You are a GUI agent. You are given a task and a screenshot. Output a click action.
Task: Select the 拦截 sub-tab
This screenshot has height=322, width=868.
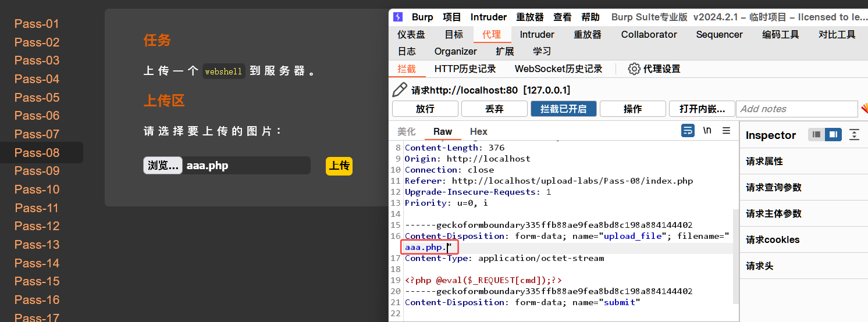[x=407, y=69]
